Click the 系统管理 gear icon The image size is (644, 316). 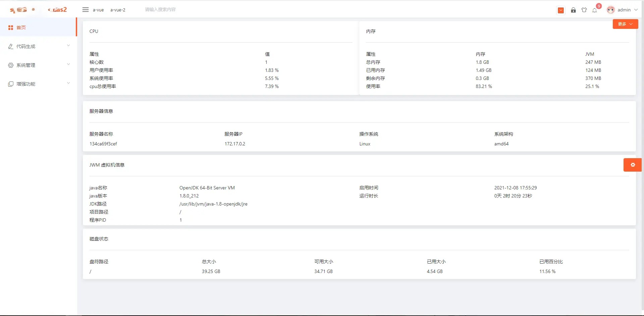(11, 65)
